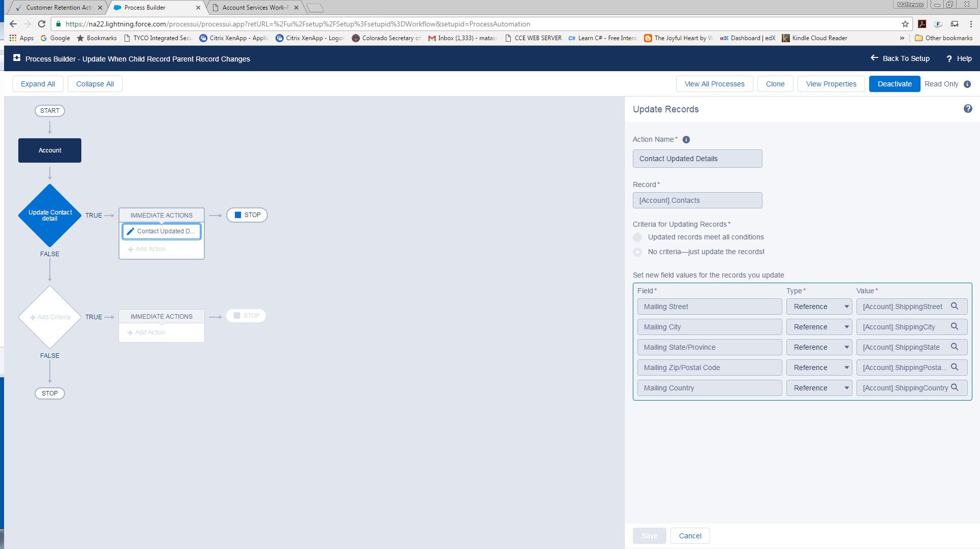Click lookup magnifier for ShippingStreet value
Viewport: 980px width, 549px height.
[955, 307]
